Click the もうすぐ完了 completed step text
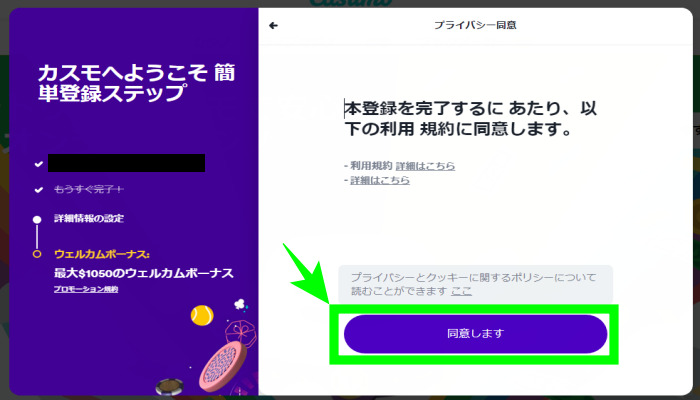700x400 pixels. coord(88,190)
